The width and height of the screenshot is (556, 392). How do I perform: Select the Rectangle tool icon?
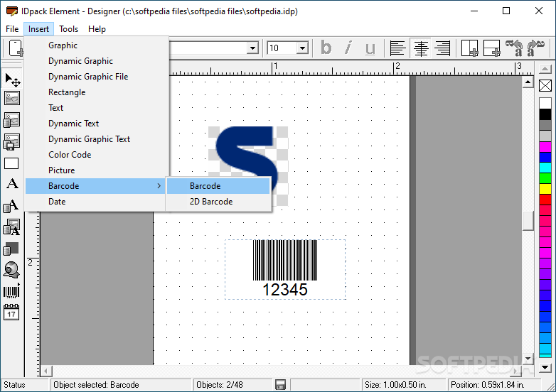(11, 163)
